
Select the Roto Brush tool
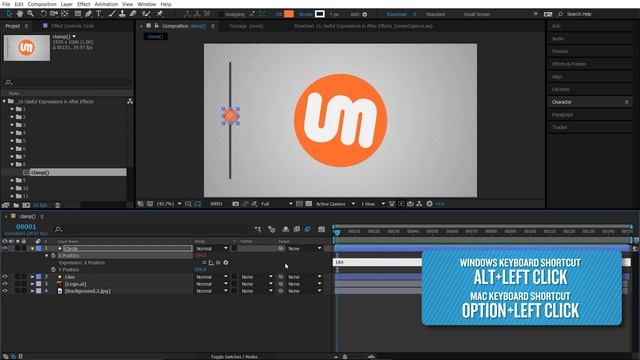[146, 14]
